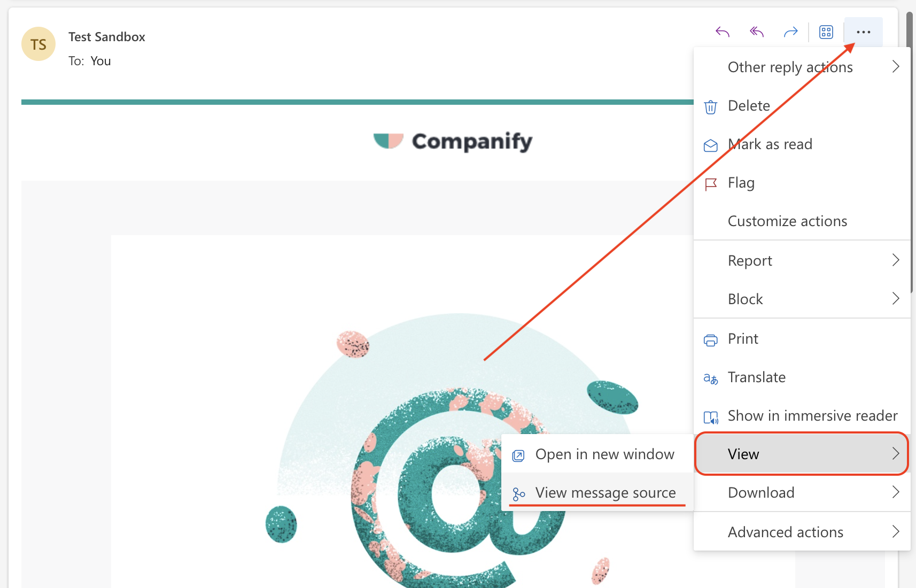Viewport: 916px width, 588px height.
Task: Expand the Report submenu chevron
Action: [896, 260]
